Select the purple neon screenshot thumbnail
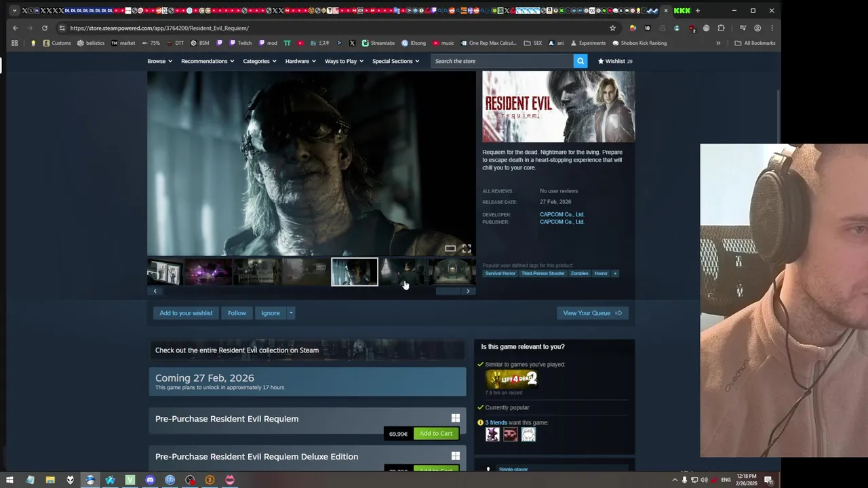The image size is (868, 488). 208,272
